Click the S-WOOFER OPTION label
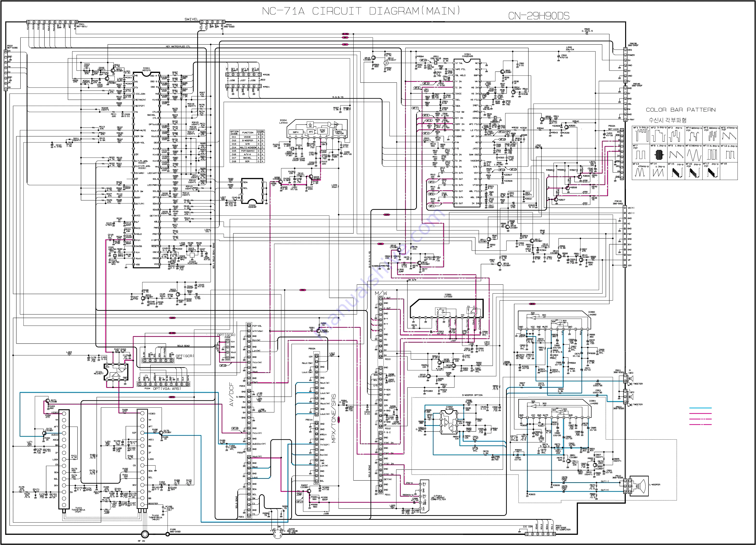This screenshot has width=756, height=545. click(x=472, y=395)
